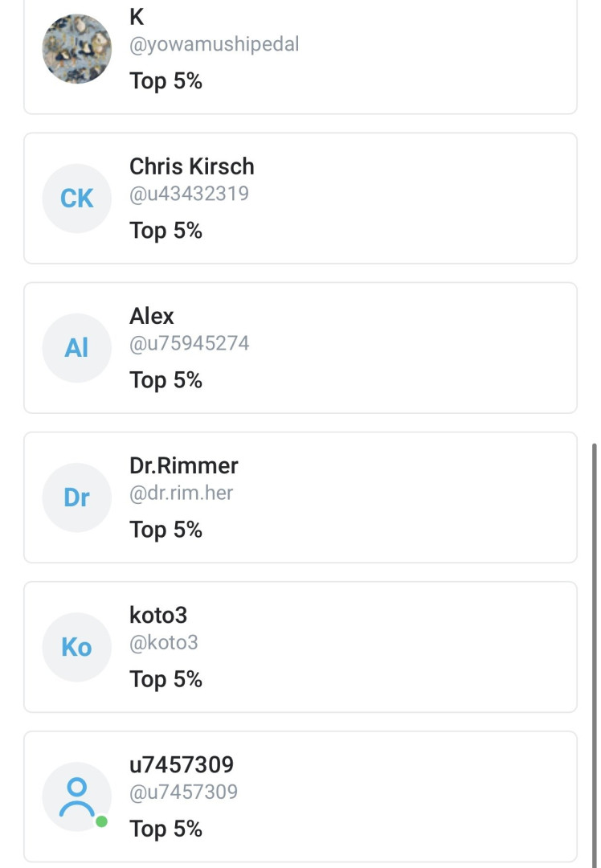
Task: Open the Dr initials avatar
Action: 76,497
